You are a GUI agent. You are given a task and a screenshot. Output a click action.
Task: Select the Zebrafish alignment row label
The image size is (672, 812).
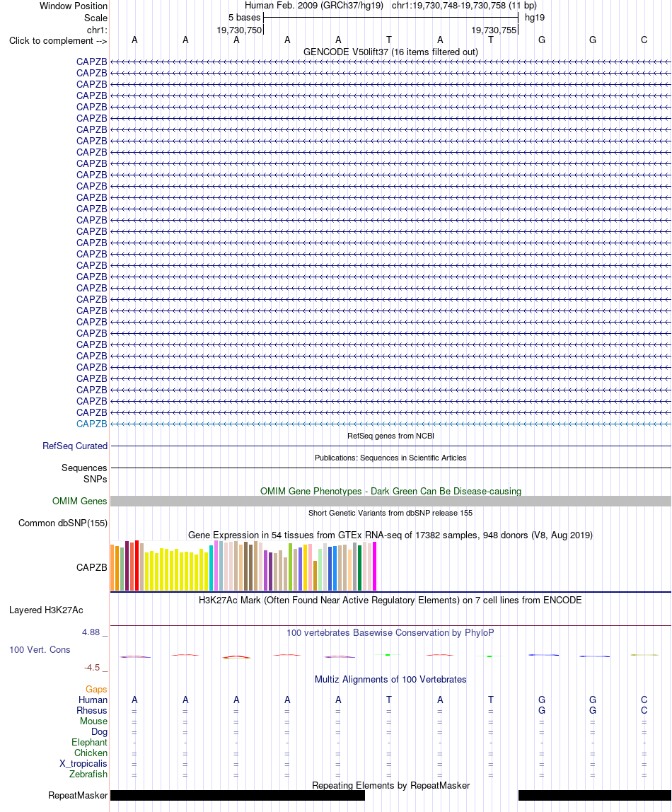click(x=88, y=775)
